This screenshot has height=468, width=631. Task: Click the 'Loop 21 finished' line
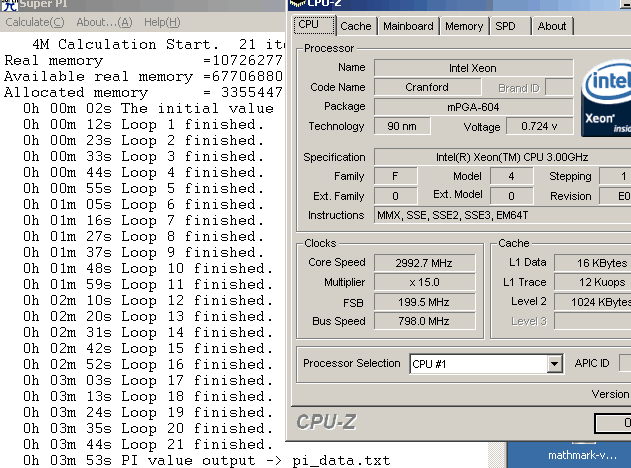(x=148, y=445)
